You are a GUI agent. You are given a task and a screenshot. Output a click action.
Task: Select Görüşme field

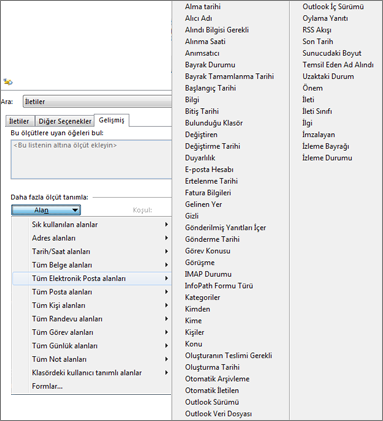point(200,263)
